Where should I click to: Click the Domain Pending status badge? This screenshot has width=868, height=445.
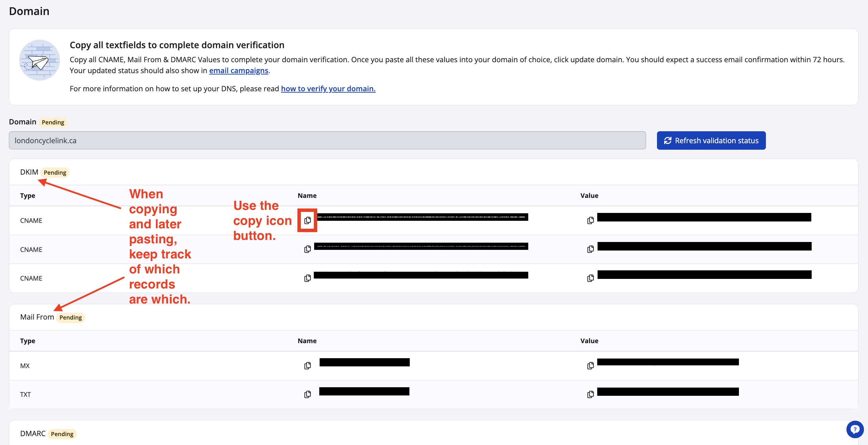[53, 122]
